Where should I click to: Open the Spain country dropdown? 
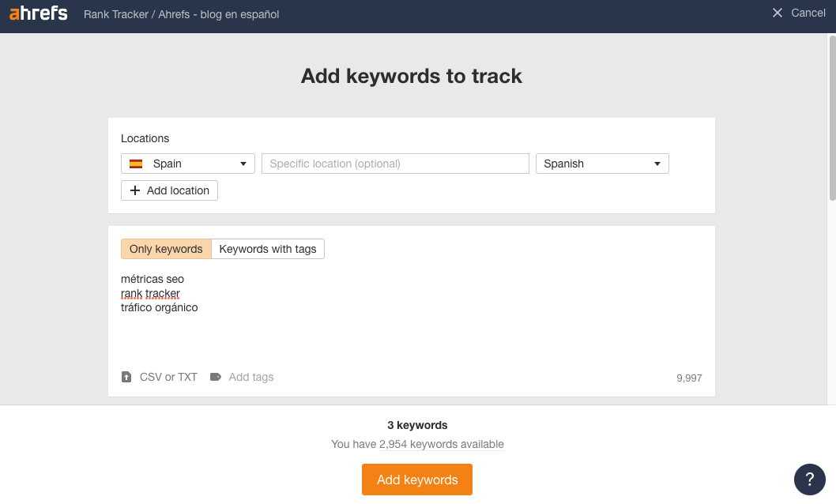pyautogui.click(x=187, y=164)
